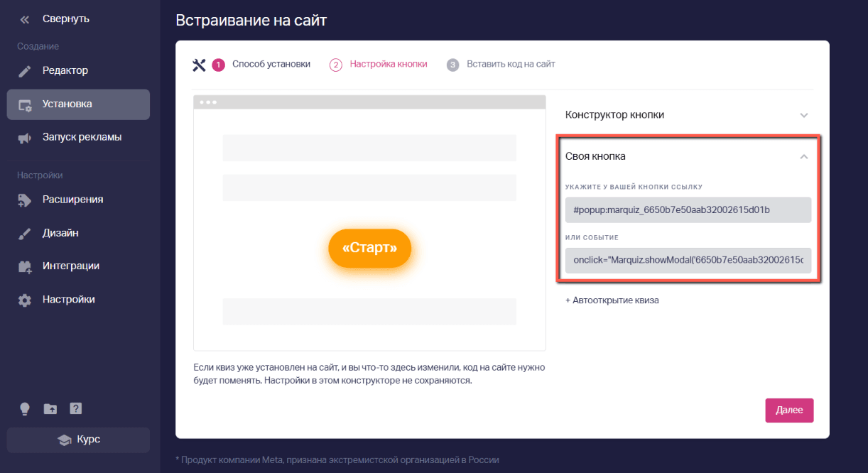
Task: Go to step Вставить код на сайт
Action: pos(501,64)
